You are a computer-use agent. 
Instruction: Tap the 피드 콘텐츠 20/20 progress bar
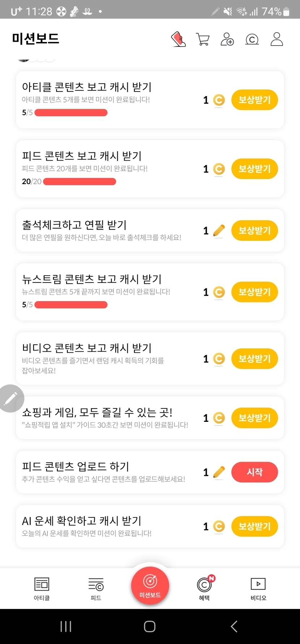pos(80,182)
